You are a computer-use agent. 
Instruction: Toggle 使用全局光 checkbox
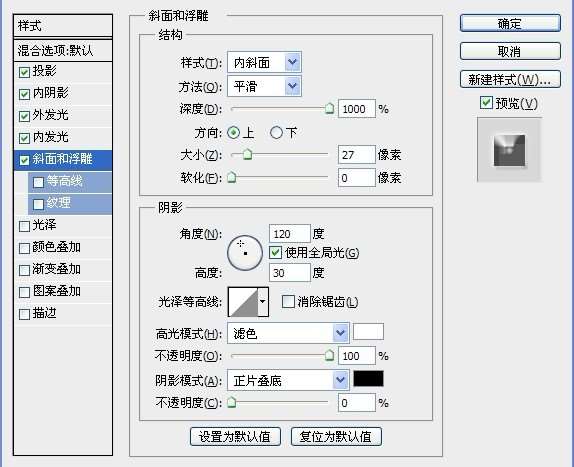click(275, 253)
